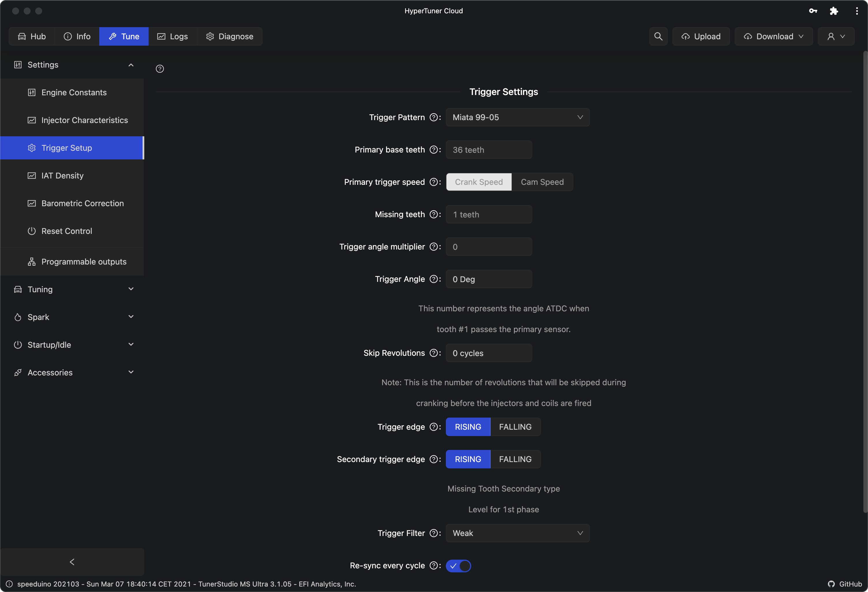Click the Engine Constants settings icon

tap(31, 92)
